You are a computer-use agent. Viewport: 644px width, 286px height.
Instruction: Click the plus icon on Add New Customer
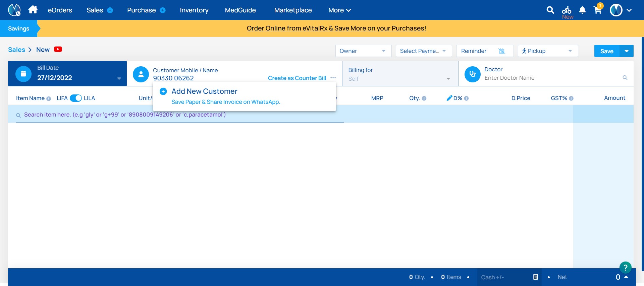coord(163,91)
